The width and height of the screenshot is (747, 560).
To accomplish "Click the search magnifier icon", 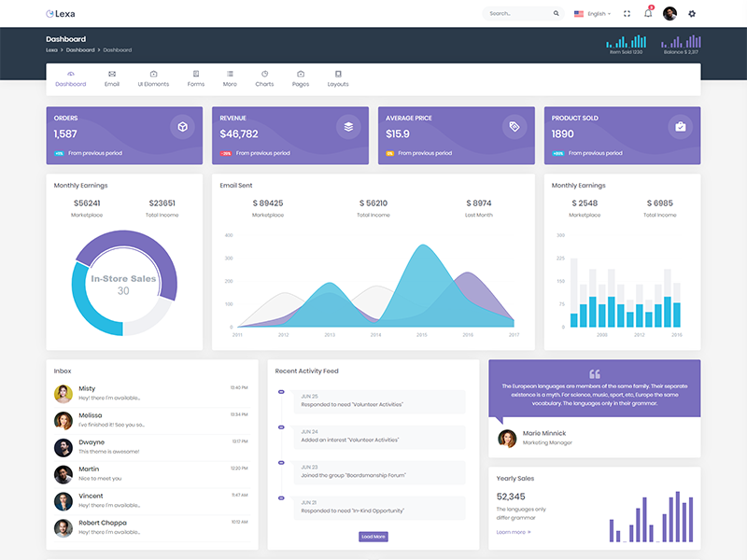I will pos(557,14).
